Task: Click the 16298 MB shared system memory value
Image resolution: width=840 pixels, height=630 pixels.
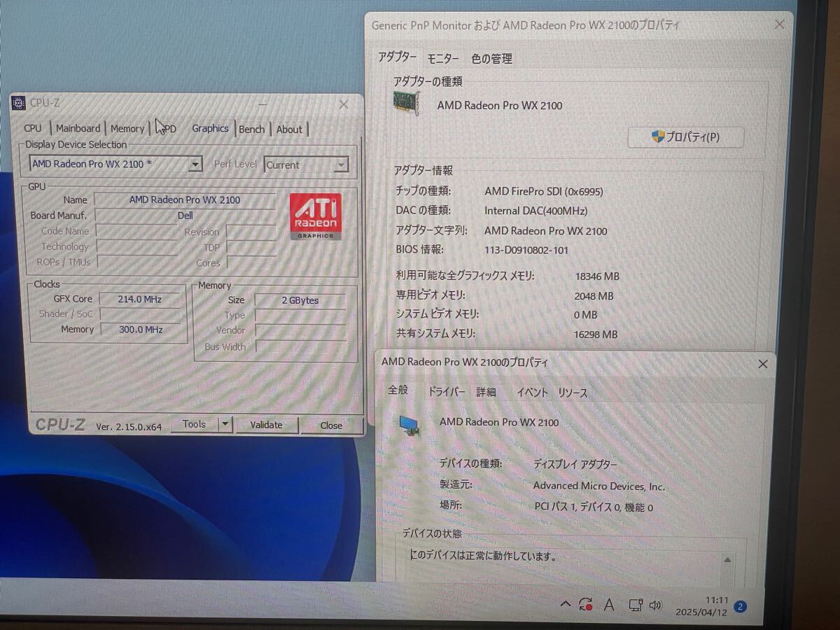Action: click(596, 335)
